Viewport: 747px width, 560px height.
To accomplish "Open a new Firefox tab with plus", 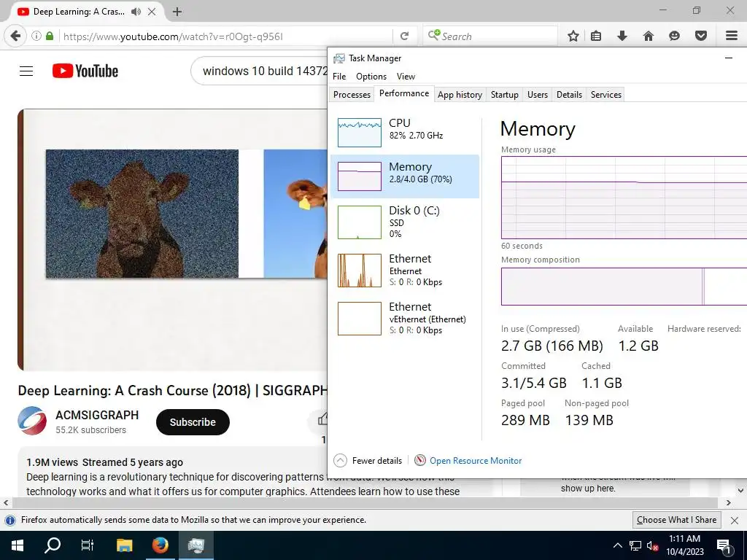I will point(177,12).
